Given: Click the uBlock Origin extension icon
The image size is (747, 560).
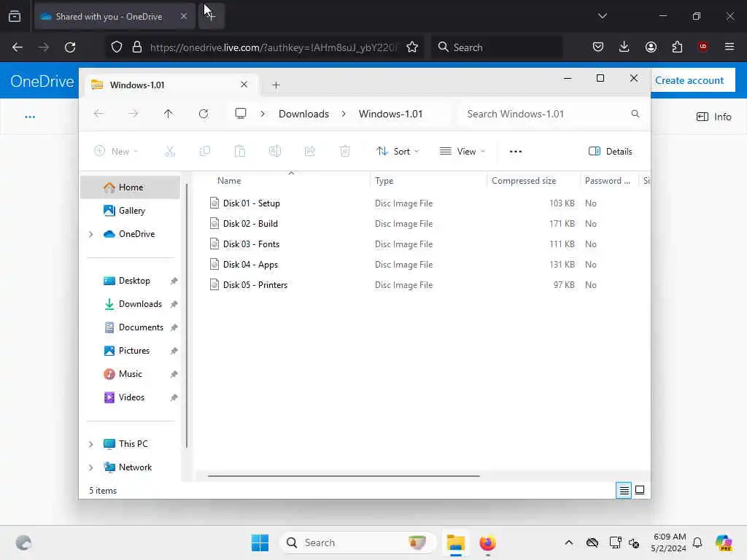Looking at the screenshot, I should coord(703,47).
